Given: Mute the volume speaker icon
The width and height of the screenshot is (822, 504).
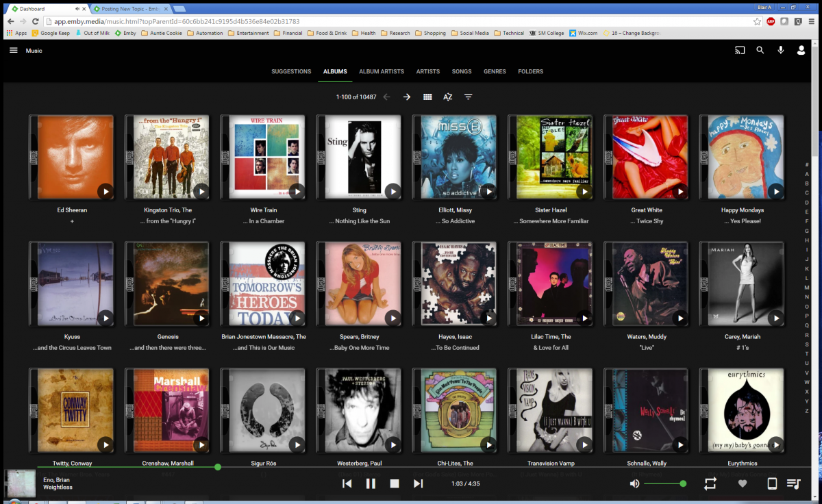Looking at the screenshot, I should pyautogui.click(x=634, y=483).
